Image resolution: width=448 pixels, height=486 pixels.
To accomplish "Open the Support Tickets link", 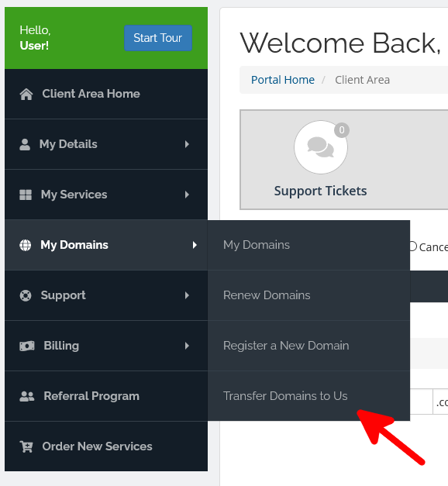I will [320, 191].
